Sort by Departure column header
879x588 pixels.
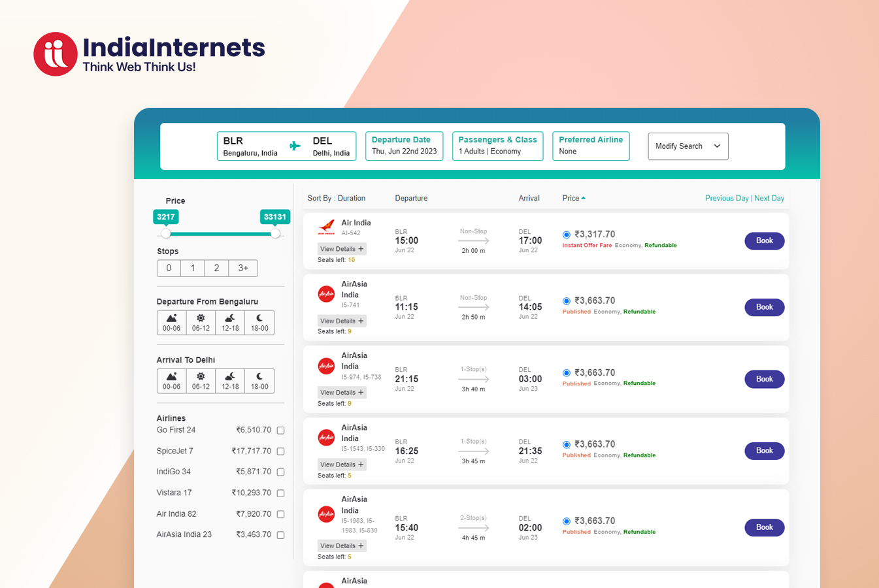point(411,198)
